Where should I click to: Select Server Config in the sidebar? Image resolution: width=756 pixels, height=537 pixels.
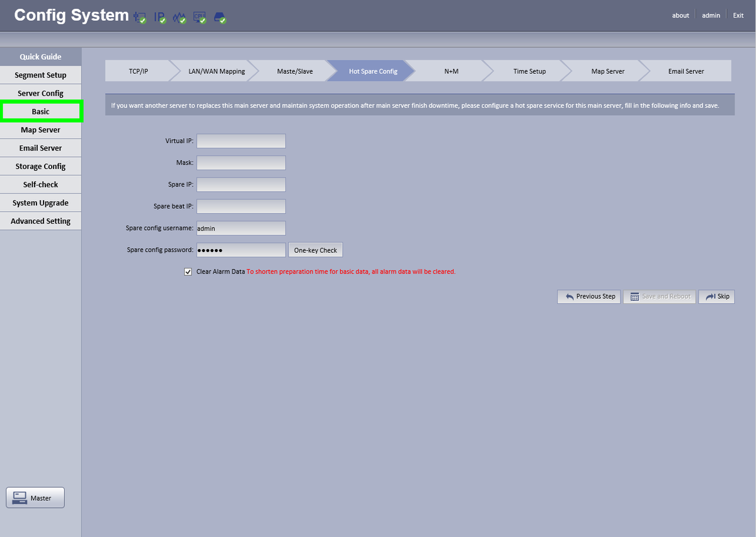(40, 93)
